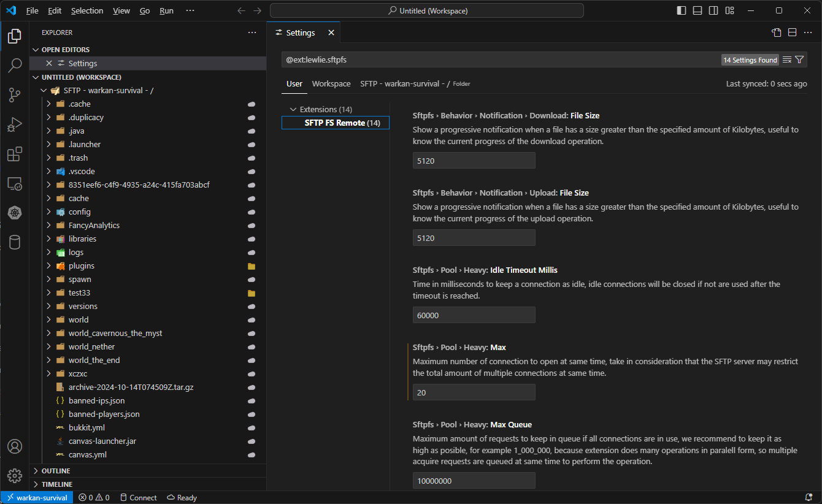The image size is (822, 504).
Task: Open the Selection menu
Action: click(x=87, y=10)
